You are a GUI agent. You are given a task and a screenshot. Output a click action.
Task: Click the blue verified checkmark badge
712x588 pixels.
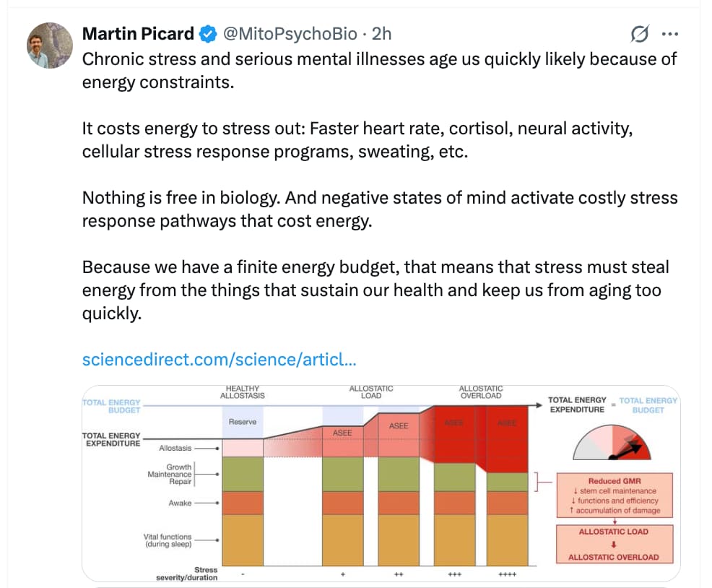208,34
